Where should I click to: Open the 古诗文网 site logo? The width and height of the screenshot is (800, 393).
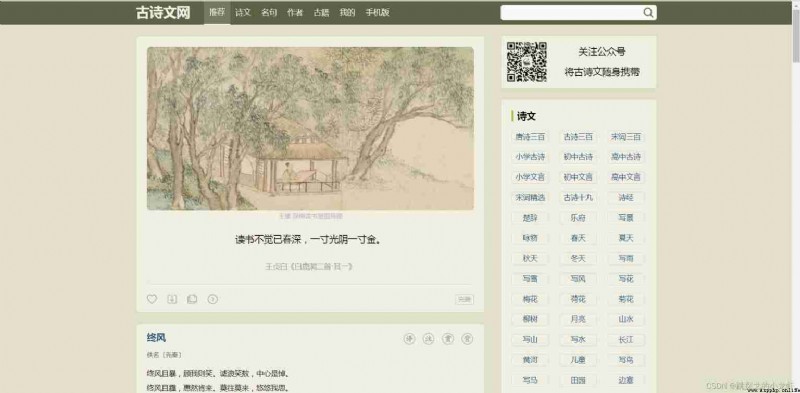[x=163, y=13]
